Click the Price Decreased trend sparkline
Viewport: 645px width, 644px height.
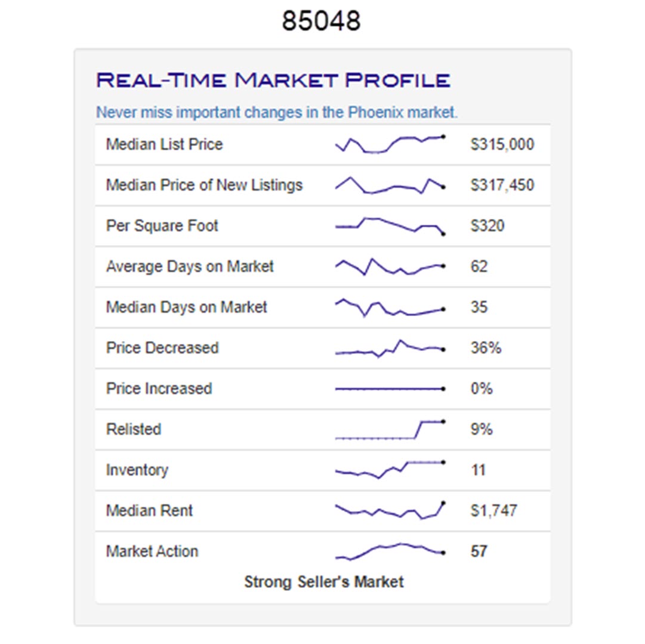[390, 348]
